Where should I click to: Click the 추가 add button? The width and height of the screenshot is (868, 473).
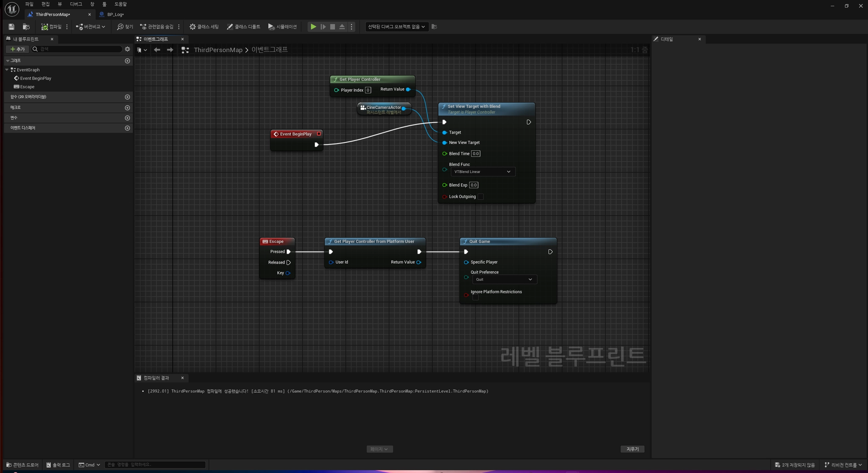[x=18, y=49]
